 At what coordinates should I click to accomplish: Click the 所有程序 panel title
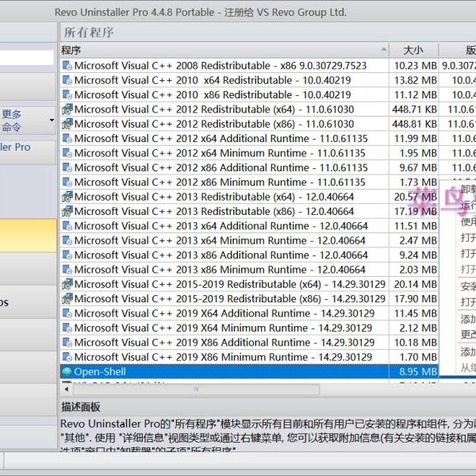tap(89, 33)
